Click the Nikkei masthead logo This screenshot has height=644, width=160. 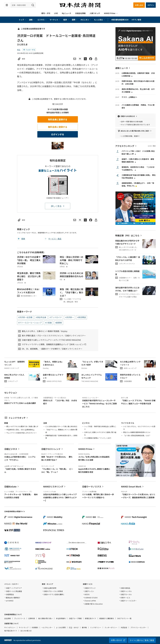(x=80, y=5)
